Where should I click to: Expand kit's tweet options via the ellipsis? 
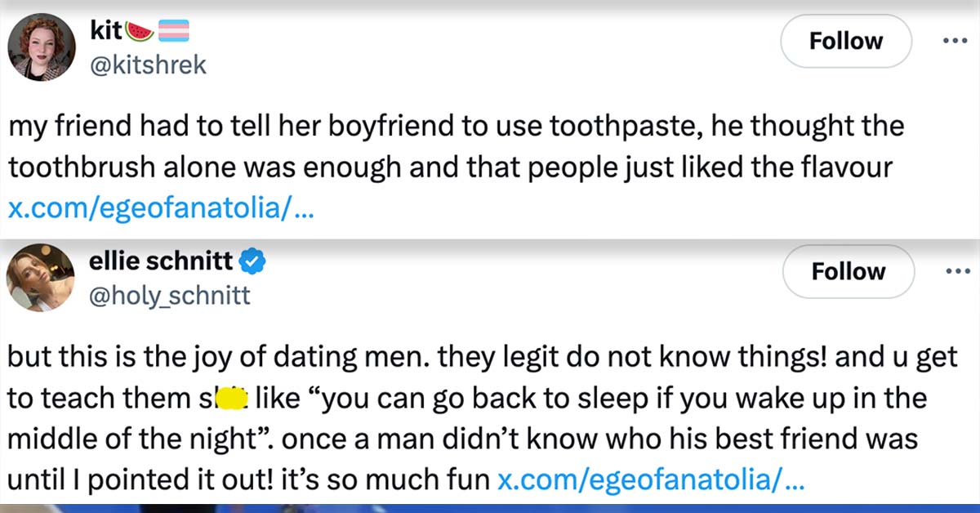click(x=956, y=41)
